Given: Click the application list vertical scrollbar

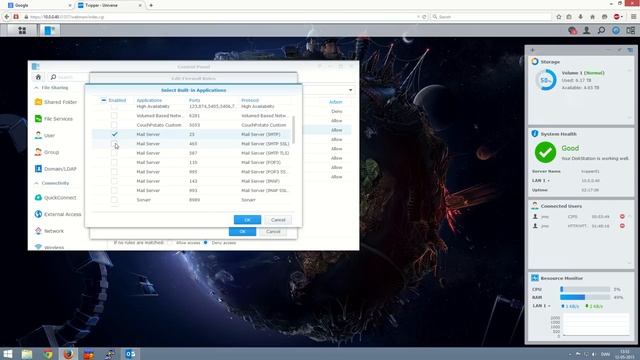Looking at the screenshot, I should tap(293, 129).
